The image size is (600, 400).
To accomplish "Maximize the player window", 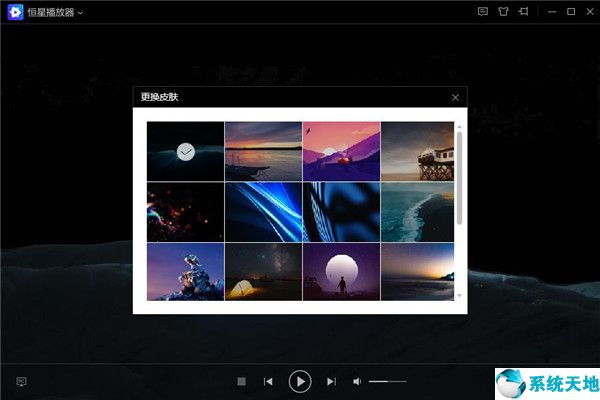I will (x=571, y=12).
